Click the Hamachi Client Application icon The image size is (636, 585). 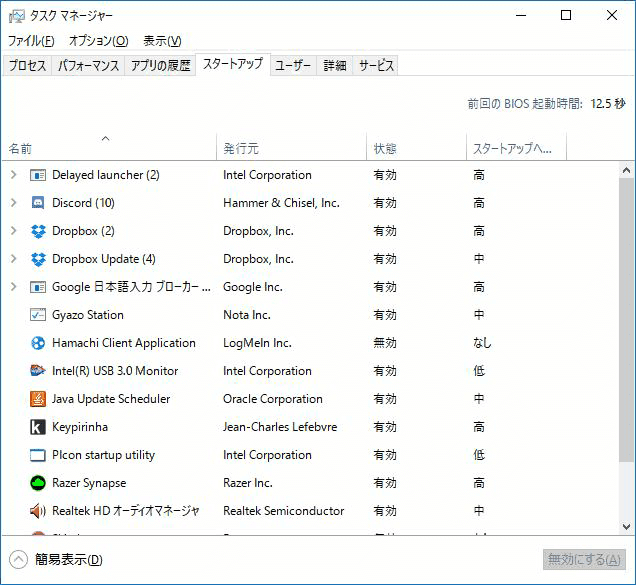38,343
